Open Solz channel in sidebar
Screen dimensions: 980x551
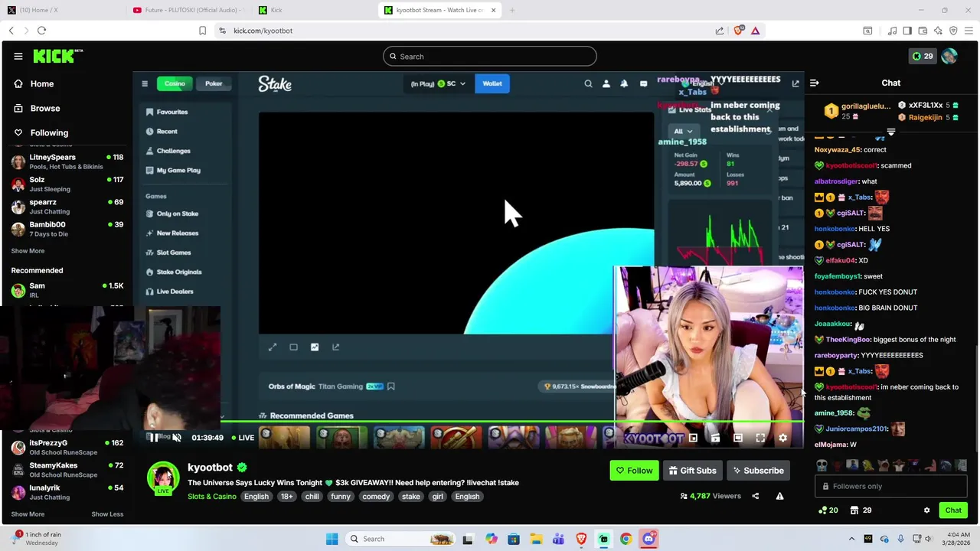click(67, 184)
